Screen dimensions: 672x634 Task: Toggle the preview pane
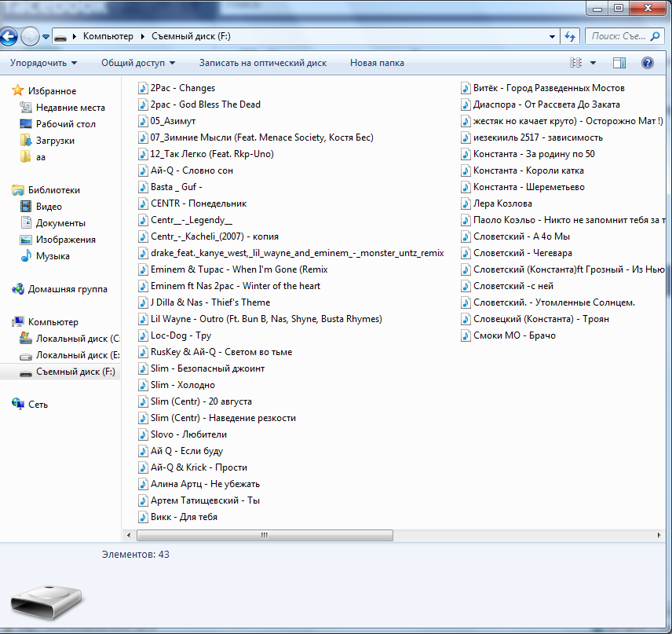point(619,63)
